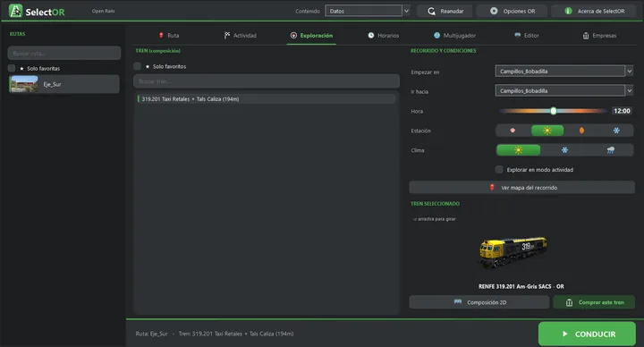
Task: Switch to the Actividad tab
Action: click(x=241, y=36)
